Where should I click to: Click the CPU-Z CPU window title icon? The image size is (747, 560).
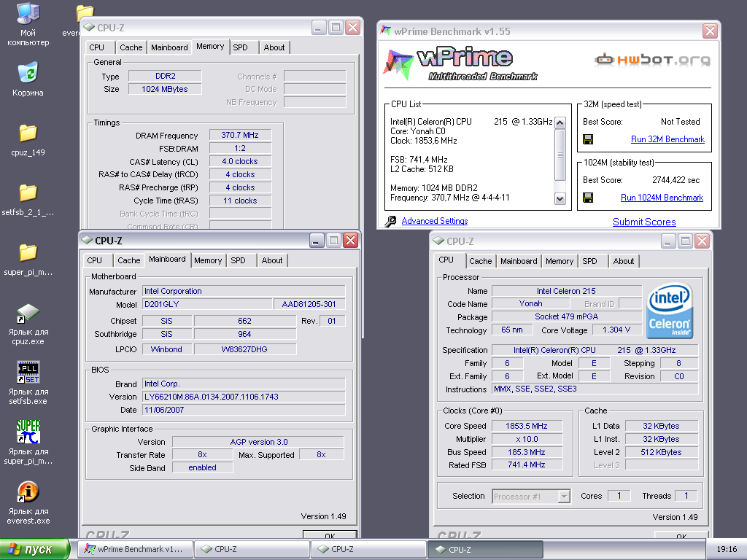click(x=438, y=241)
